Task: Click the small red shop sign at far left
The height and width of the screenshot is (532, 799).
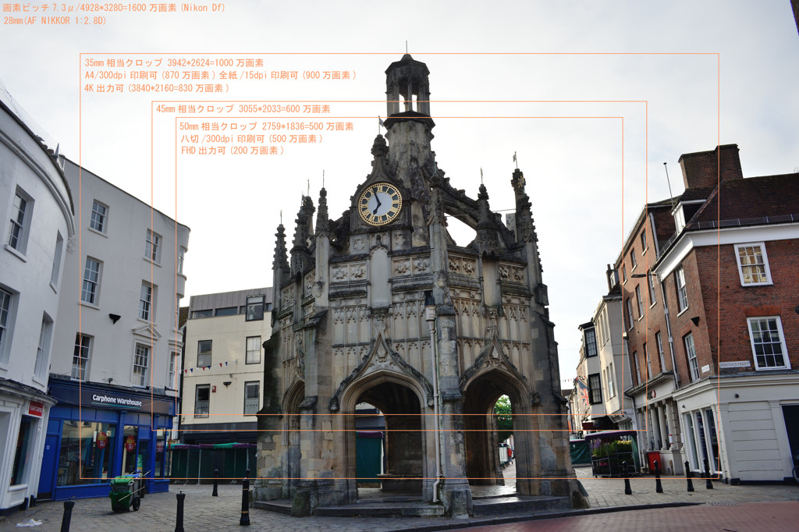Action: click(36, 409)
